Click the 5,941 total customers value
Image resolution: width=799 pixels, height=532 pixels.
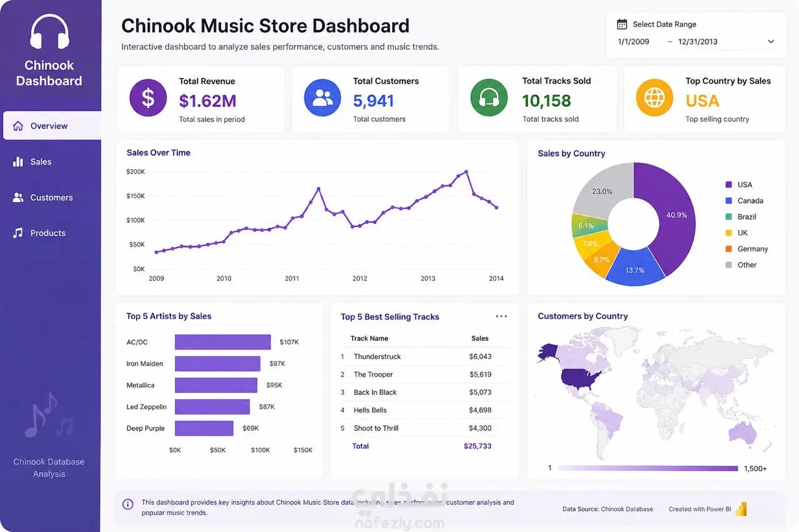[373, 100]
